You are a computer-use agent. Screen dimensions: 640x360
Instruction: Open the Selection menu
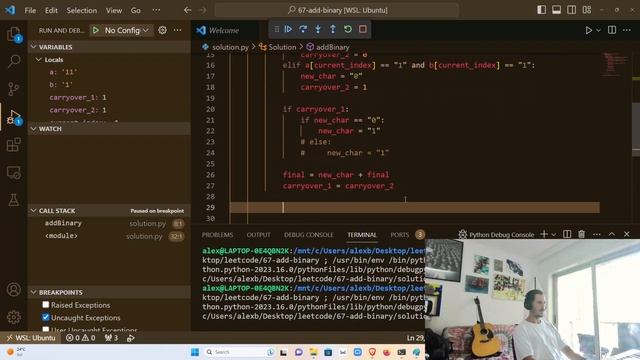82,10
